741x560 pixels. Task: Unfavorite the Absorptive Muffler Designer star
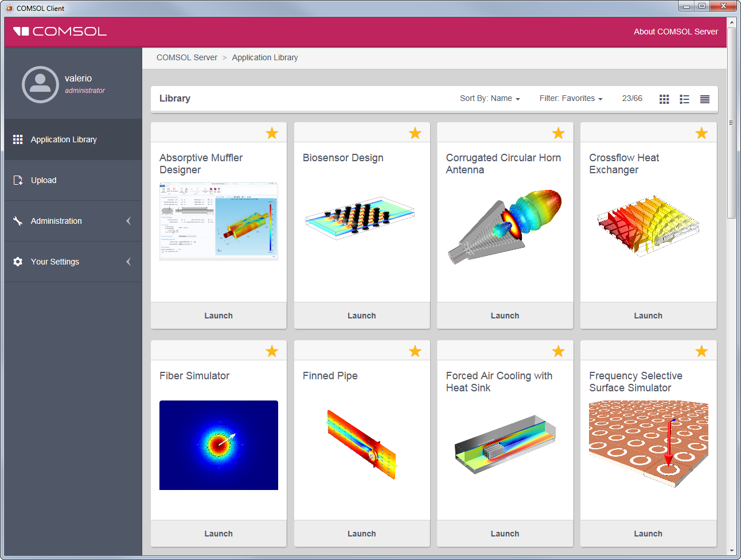[x=272, y=133]
